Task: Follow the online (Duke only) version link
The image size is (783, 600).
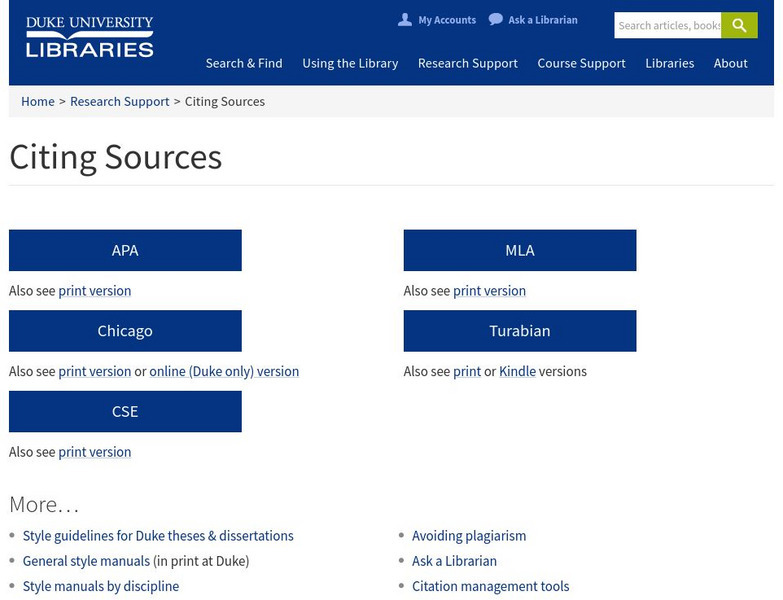Action: [x=224, y=371]
